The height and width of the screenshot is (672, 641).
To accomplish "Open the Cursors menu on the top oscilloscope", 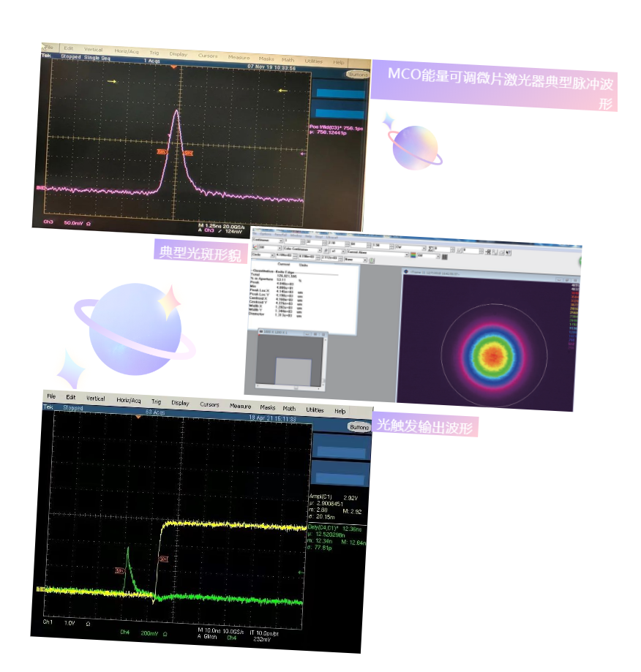I will [208, 56].
